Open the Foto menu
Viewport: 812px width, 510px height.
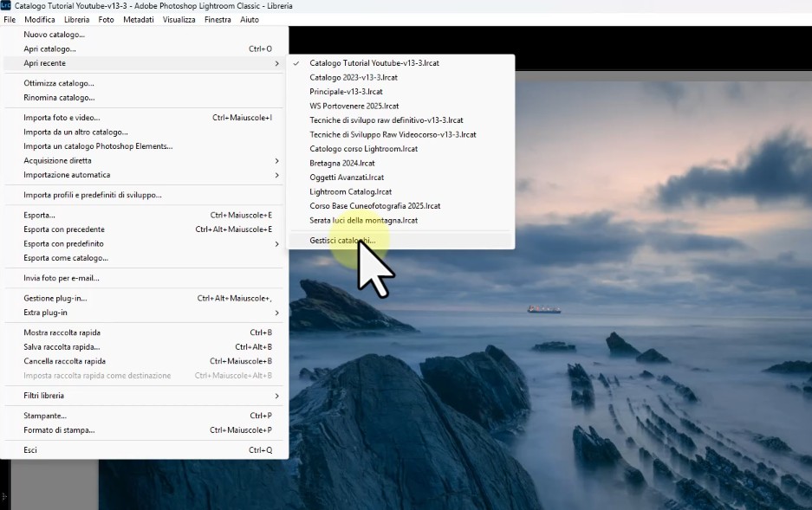[107, 20]
